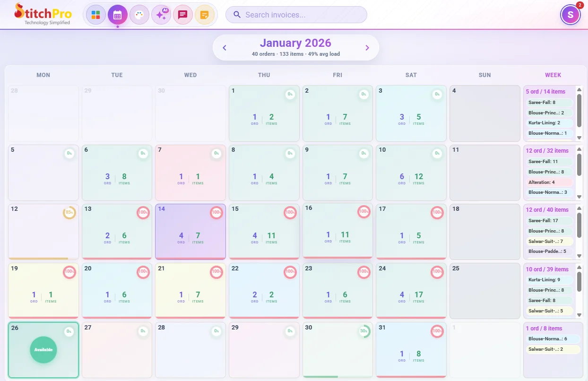Focus the Search invoices field
Screen dimensions: 588x381
[x=296, y=15]
